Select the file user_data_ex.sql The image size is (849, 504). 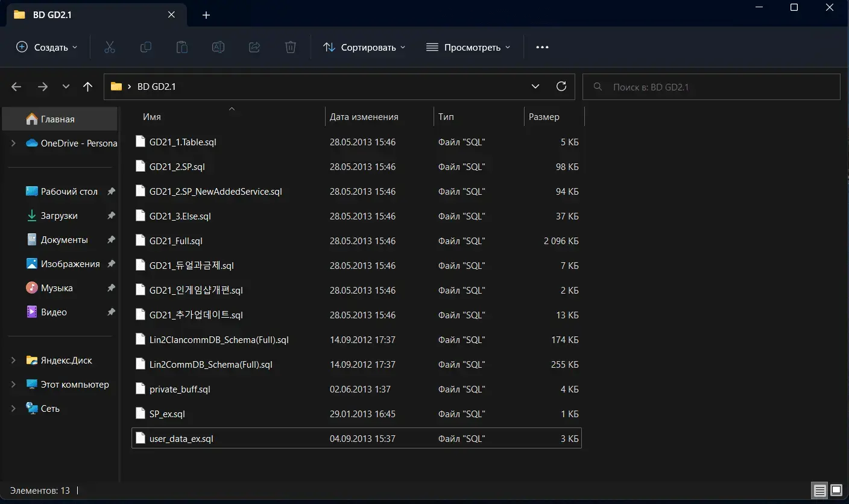tap(356, 438)
